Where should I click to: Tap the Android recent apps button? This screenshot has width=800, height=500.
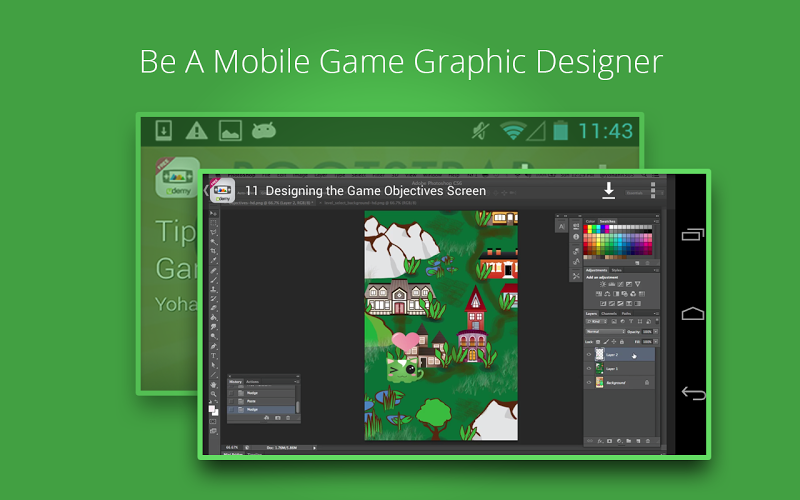click(x=693, y=234)
